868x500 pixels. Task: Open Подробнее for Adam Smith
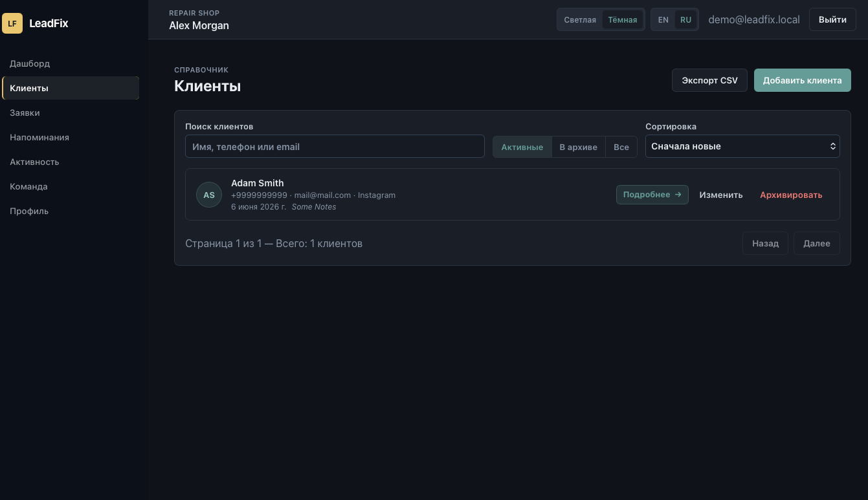point(652,195)
